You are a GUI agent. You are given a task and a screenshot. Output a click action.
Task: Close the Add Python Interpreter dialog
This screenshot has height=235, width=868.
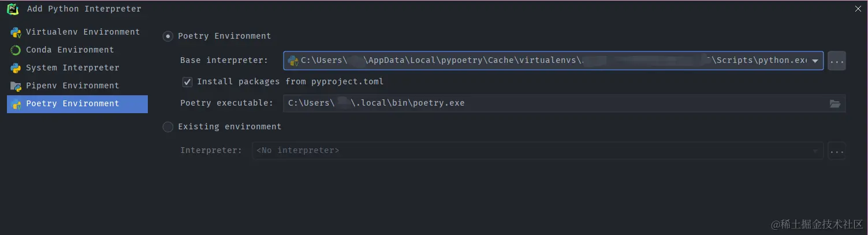coord(858,8)
